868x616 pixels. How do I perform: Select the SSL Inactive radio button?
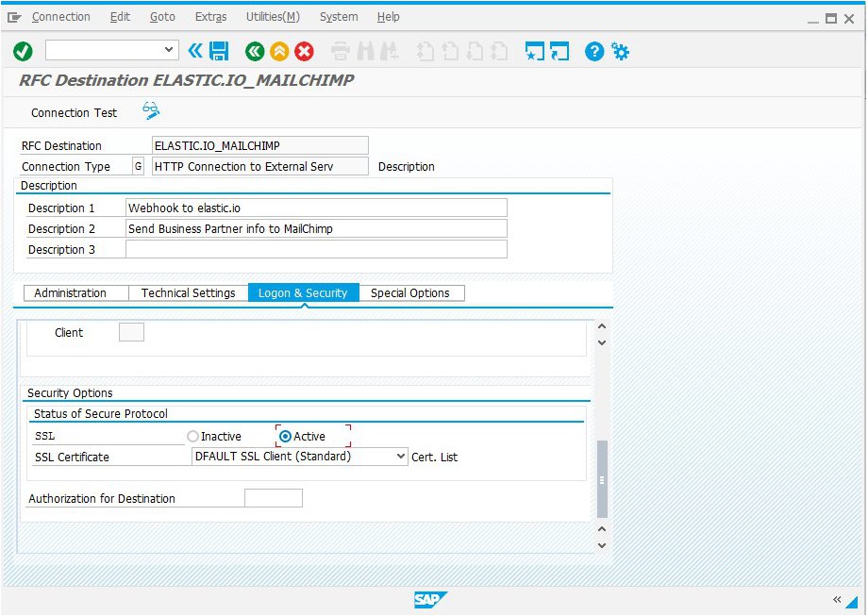[192, 436]
